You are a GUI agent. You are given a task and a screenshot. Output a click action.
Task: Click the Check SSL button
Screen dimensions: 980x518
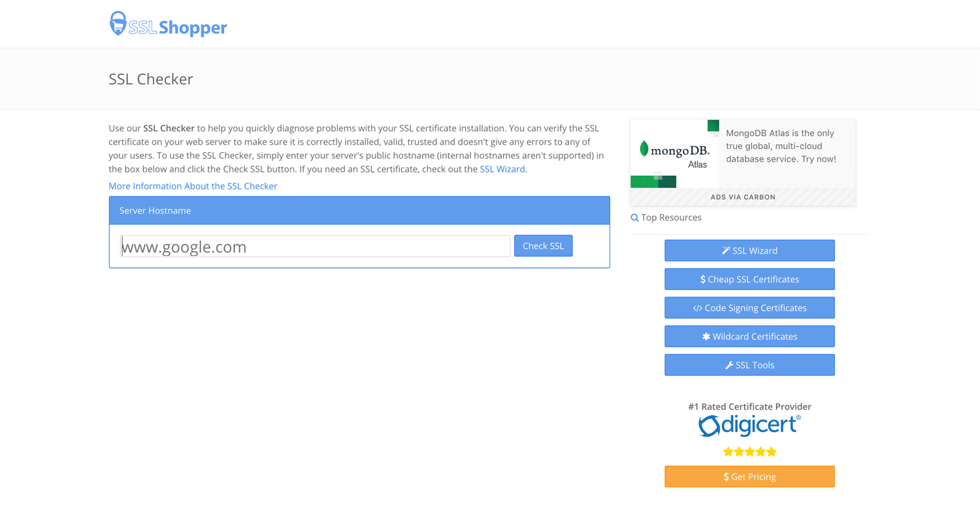544,246
